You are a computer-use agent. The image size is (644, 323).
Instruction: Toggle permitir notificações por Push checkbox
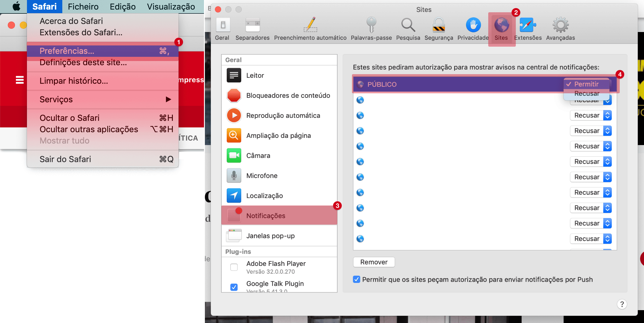click(x=356, y=279)
